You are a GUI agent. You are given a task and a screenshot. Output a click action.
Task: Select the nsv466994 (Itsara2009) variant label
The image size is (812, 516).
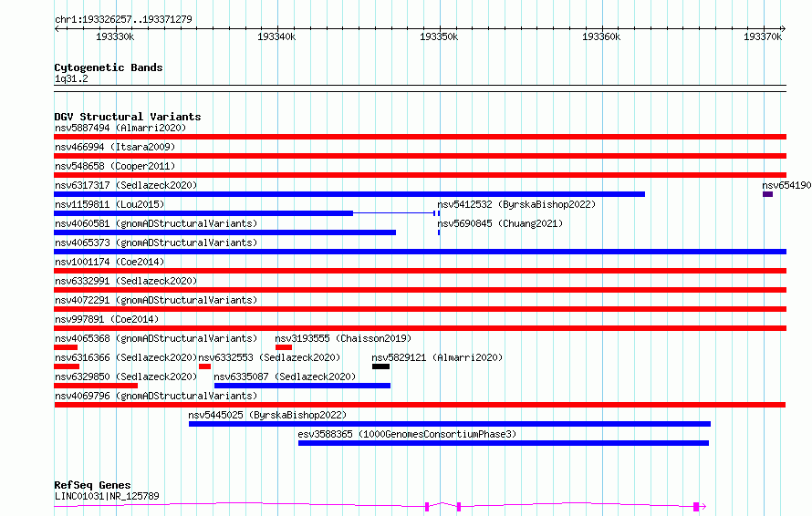pos(115,147)
